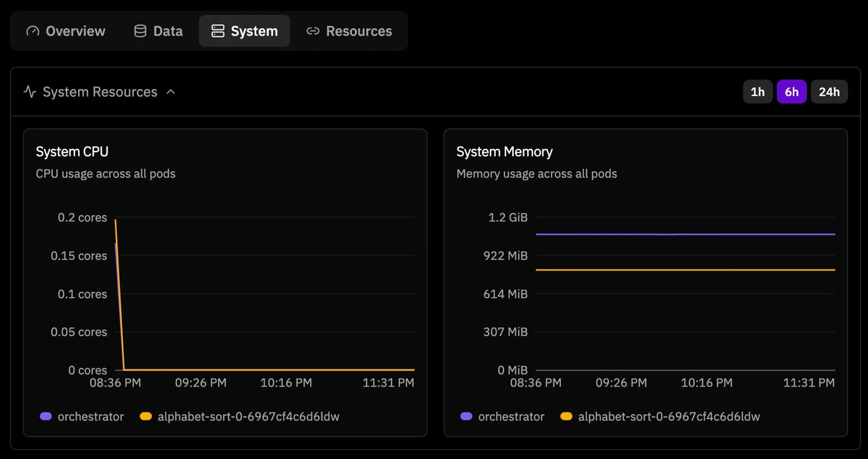The height and width of the screenshot is (459, 868).
Task: Click the Data database icon
Action: 140,31
